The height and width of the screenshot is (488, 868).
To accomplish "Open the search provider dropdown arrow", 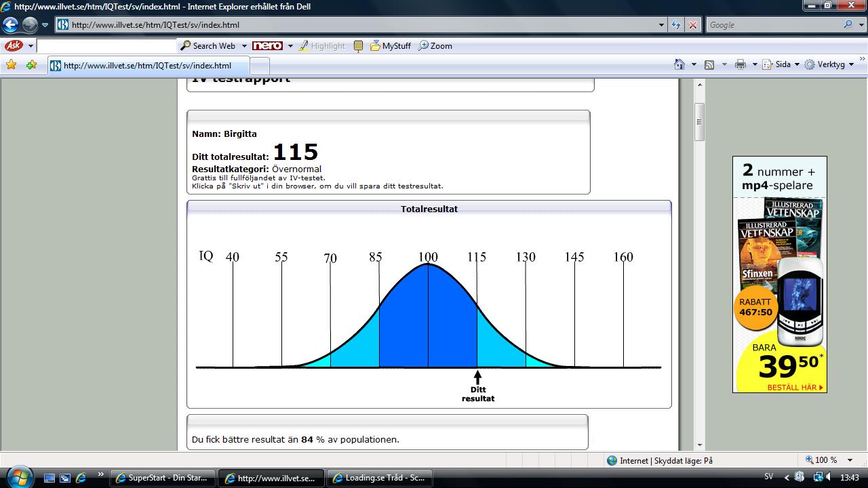I will tap(861, 25).
